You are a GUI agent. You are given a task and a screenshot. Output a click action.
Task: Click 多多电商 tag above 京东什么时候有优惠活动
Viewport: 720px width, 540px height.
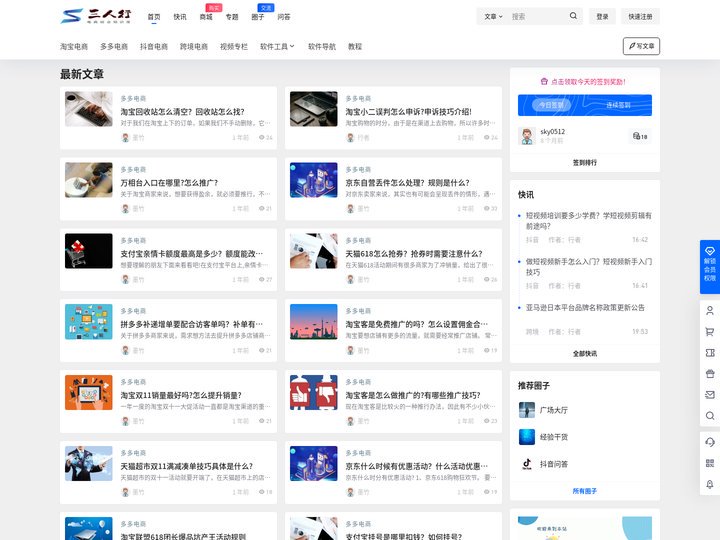pyautogui.click(x=358, y=453)
